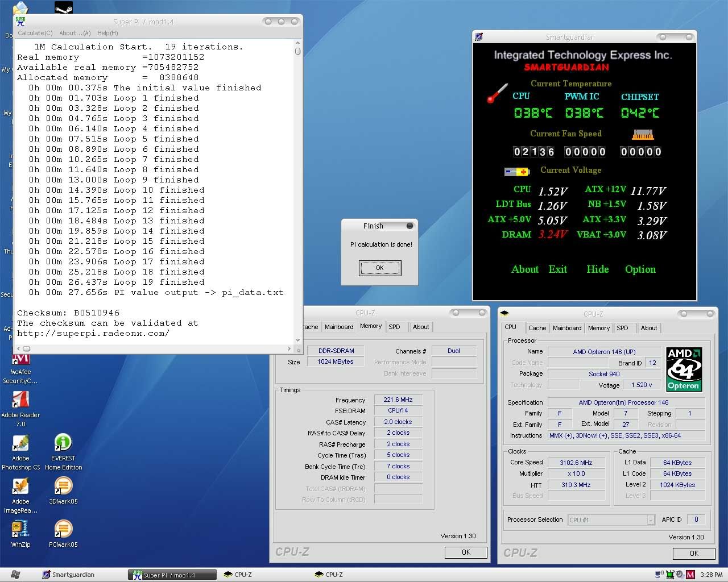Click the fan icon beside Current Fan Speed
Image resolution: width=728 pixels, height=582 pixels.
point(643,135)
